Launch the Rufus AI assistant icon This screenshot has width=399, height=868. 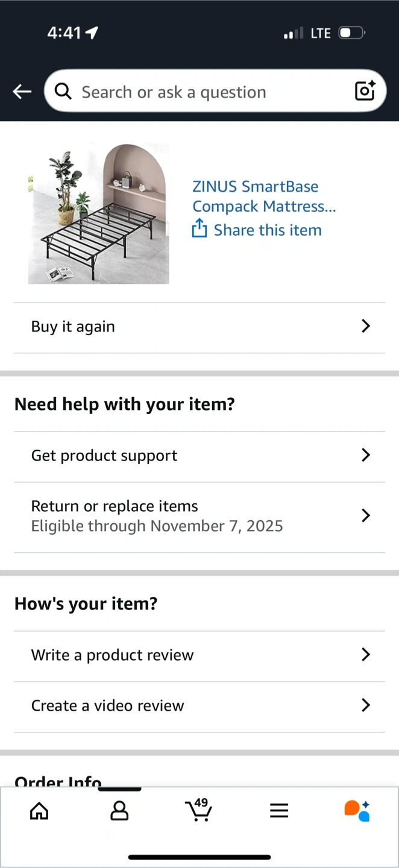click(357, 811)
